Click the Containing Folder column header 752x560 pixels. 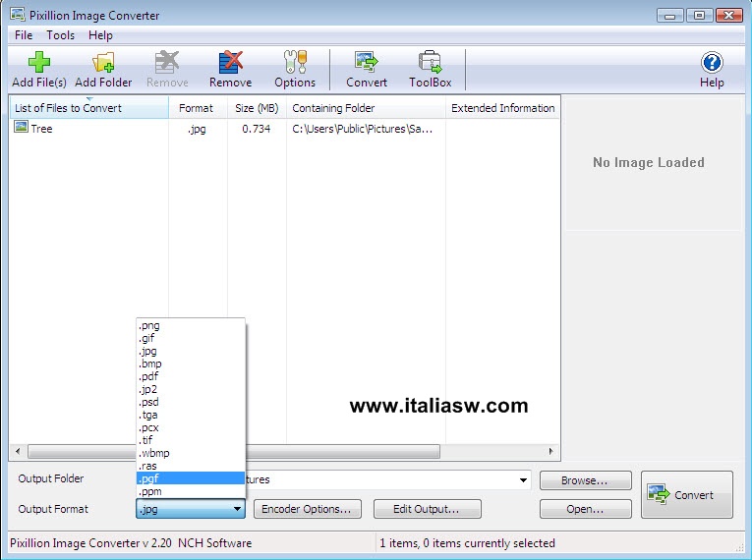tap(366, 108)
